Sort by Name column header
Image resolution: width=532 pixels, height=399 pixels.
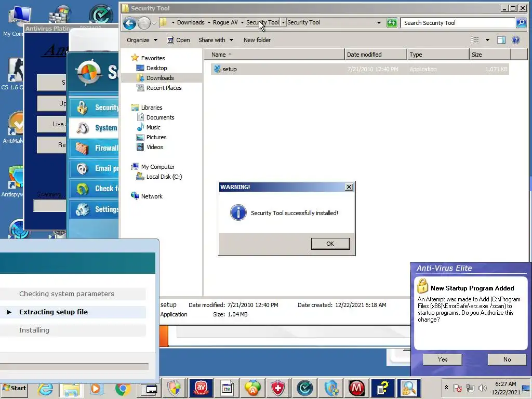[x=274, y=55]
